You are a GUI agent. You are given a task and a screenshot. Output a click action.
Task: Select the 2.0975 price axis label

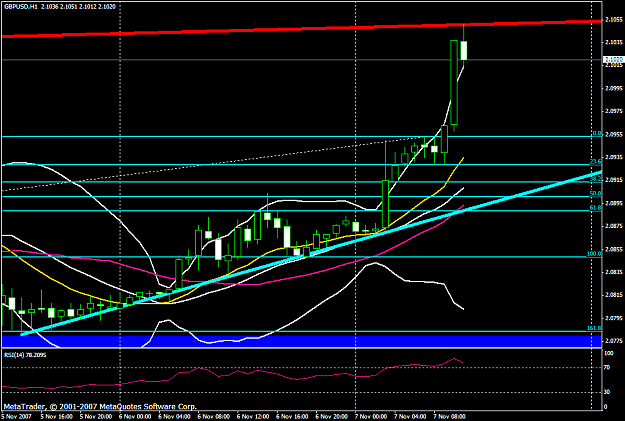[x=613, y=111]
